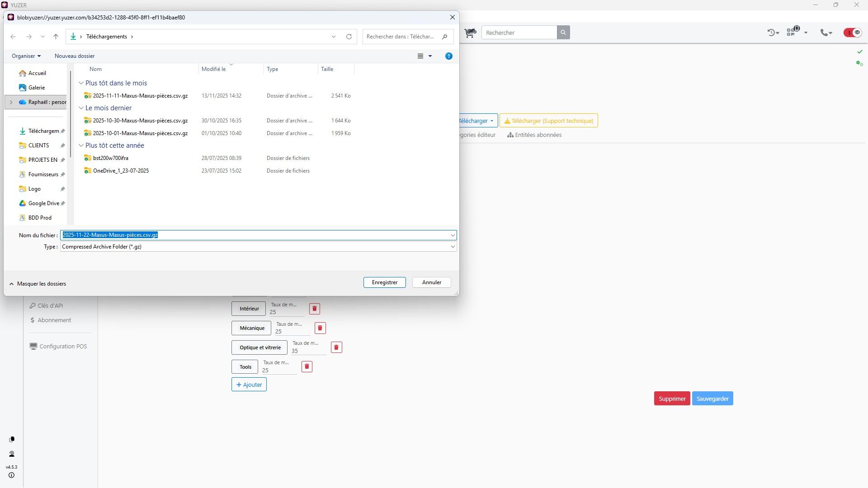The height and width of the screenshot is (488, 868).
Task: Click the search magnifier button
Action: coord(563,33)
